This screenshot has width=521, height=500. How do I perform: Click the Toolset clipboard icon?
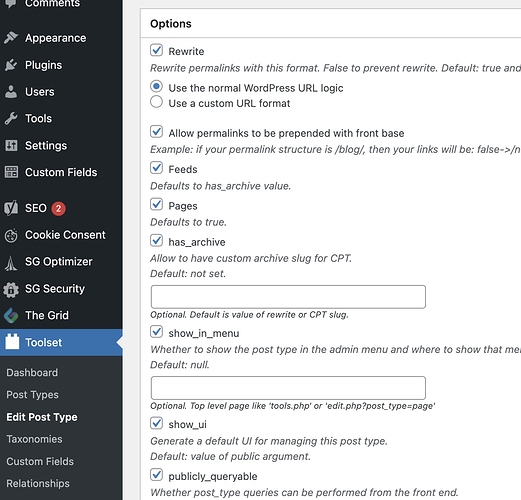point(12,342)
